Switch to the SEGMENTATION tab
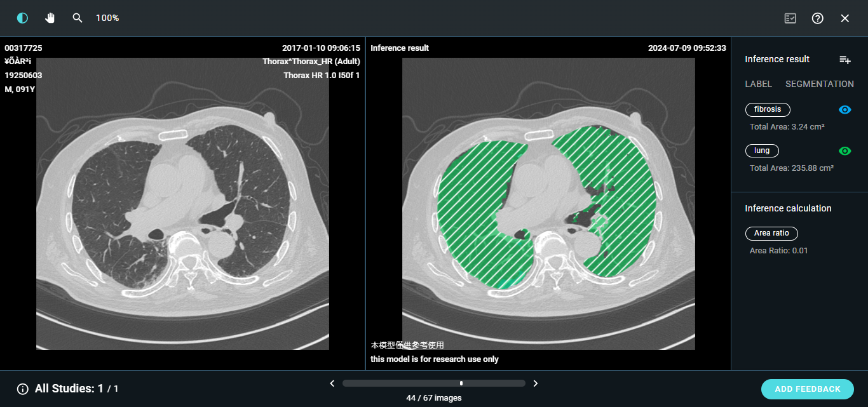This screenshot has height=407, width=868. point(819,84)
